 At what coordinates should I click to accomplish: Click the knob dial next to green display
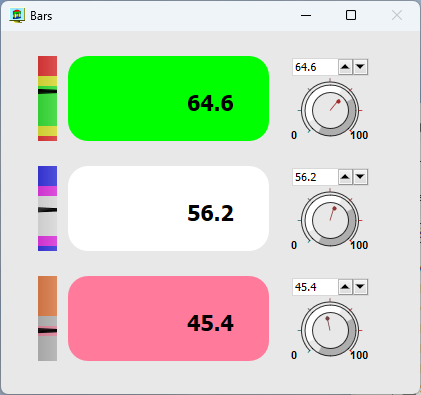(330, 110)
